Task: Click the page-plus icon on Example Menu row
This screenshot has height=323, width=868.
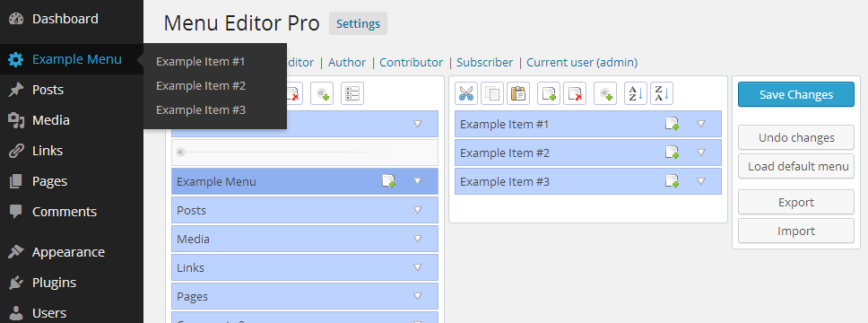Action: [x=388, y=181]
